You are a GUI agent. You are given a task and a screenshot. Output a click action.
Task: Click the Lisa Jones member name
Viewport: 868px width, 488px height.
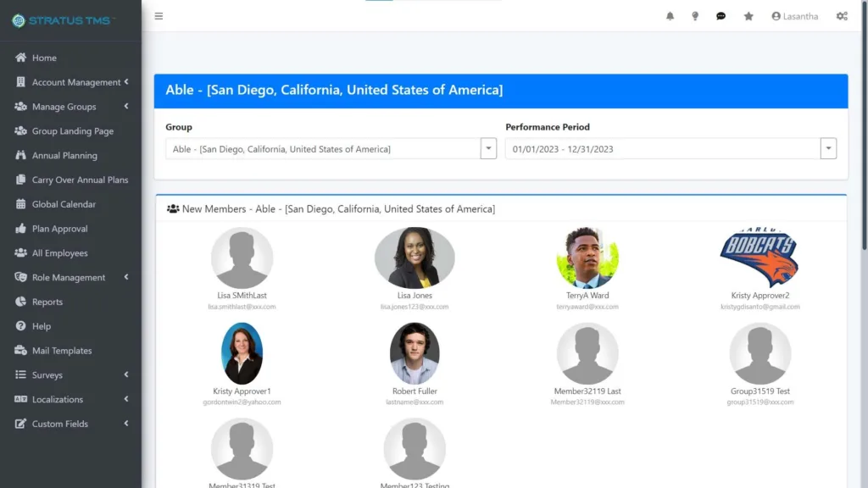click(x=415, y=296)
